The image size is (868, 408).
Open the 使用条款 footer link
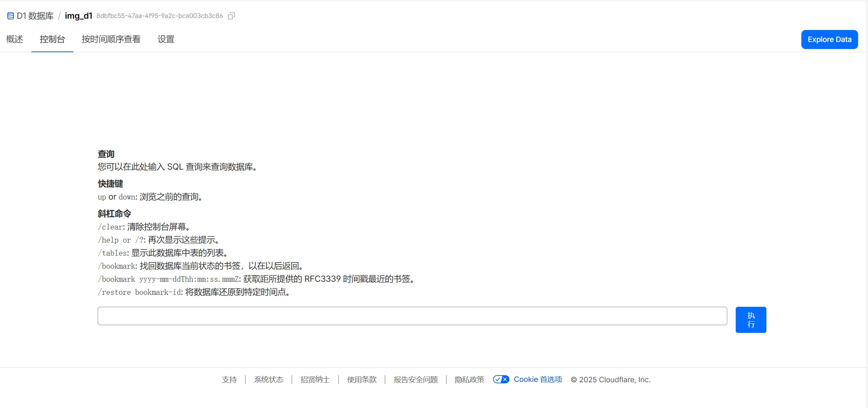click(x=362, y=379)
